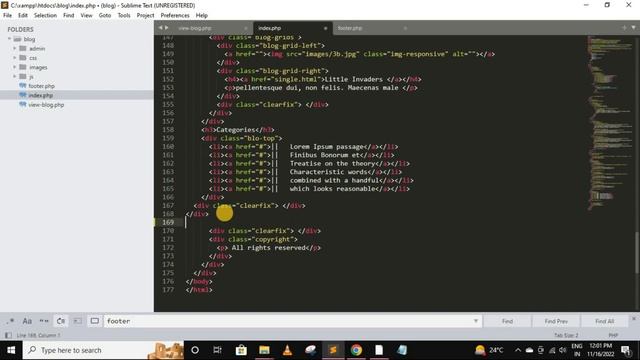Viewport: 640px width, 360px height.
Task: Open Microsoft Store from the taskbar
Action: (241, 350)
